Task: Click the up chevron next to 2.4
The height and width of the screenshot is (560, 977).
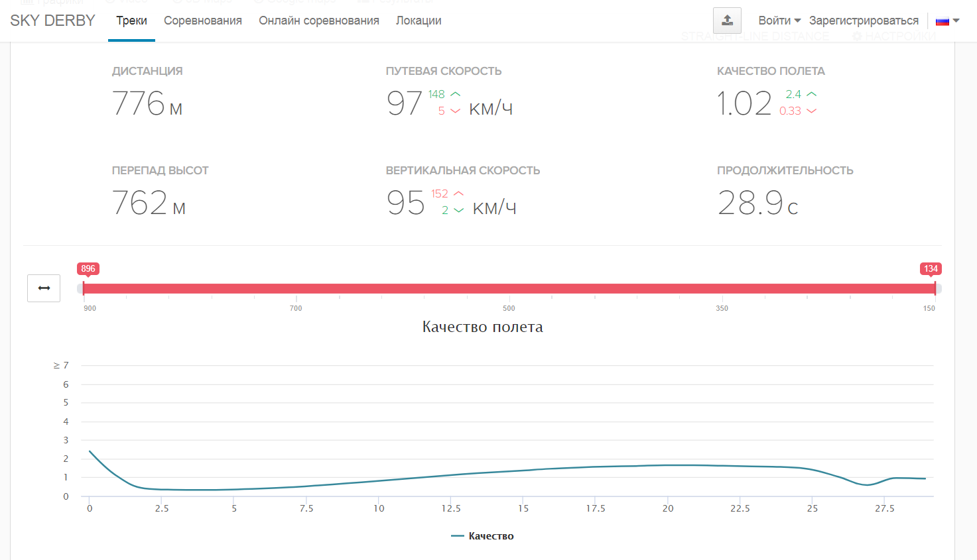Action: click(811, 94)
